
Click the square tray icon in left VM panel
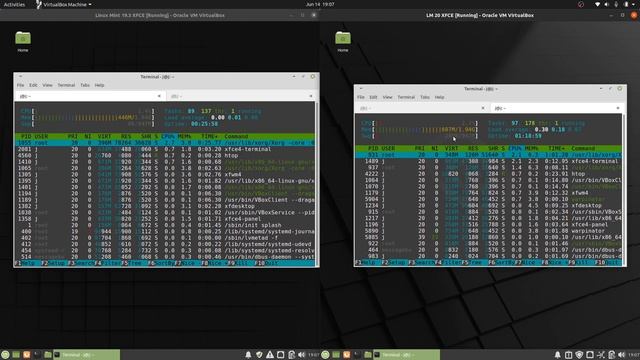280,355
